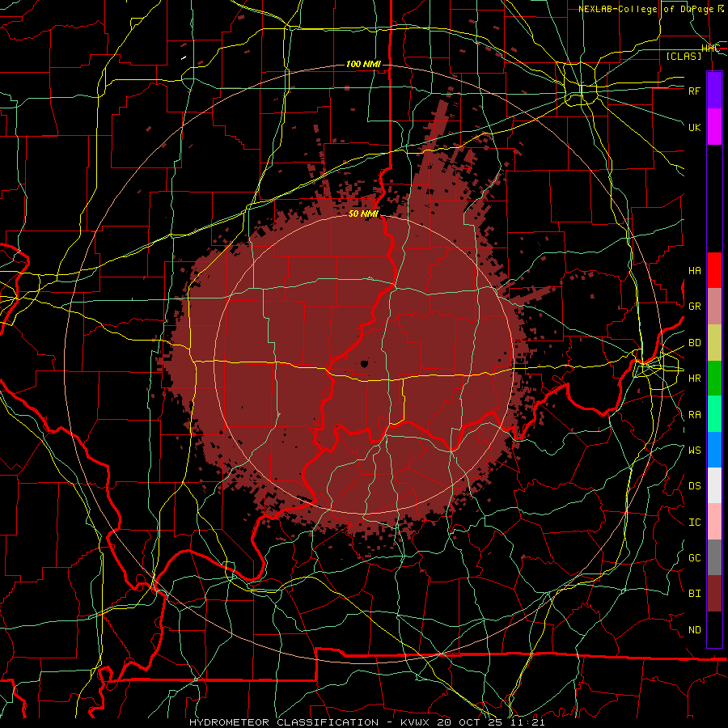The width and height of the screenshot is (728, 728).
Task: Select the BD yellow legend swatch
Action: click(x=714, y=342)
